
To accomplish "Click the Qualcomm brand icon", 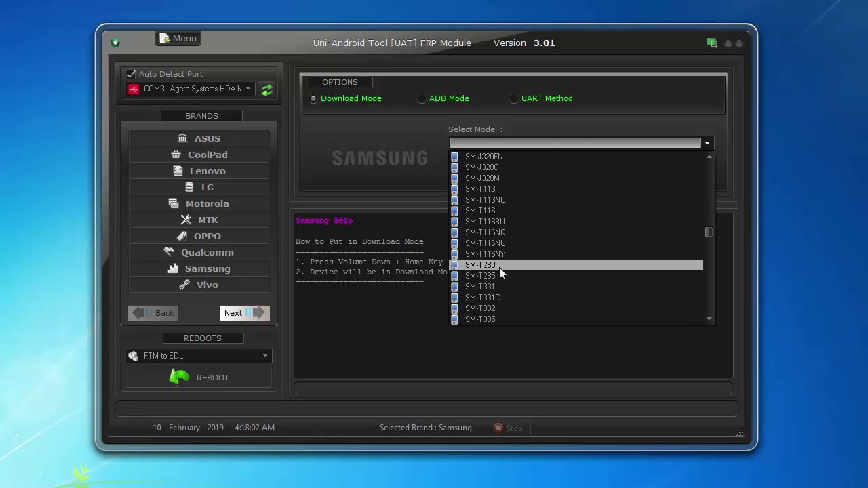I will coord(169,252).
